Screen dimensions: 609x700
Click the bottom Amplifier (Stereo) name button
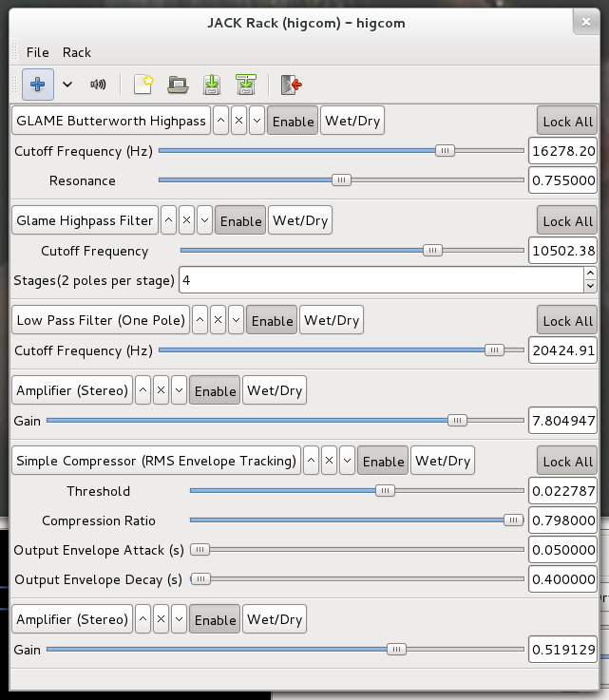(72, 619)
